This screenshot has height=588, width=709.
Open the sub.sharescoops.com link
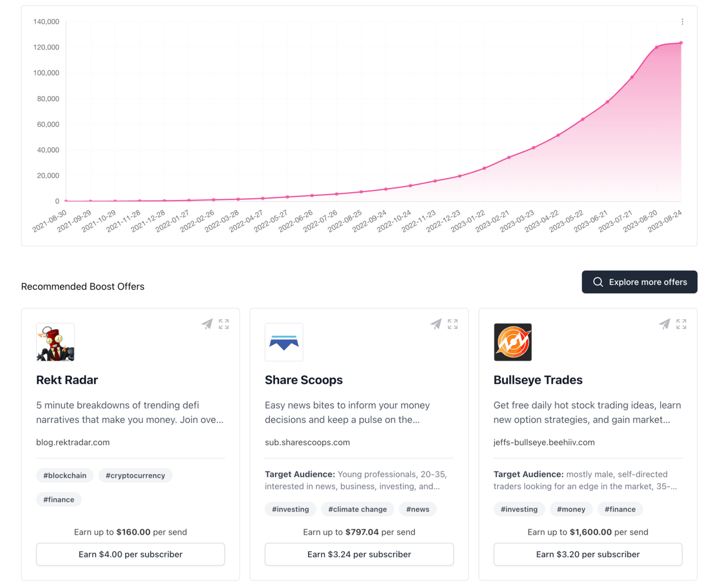307,443
